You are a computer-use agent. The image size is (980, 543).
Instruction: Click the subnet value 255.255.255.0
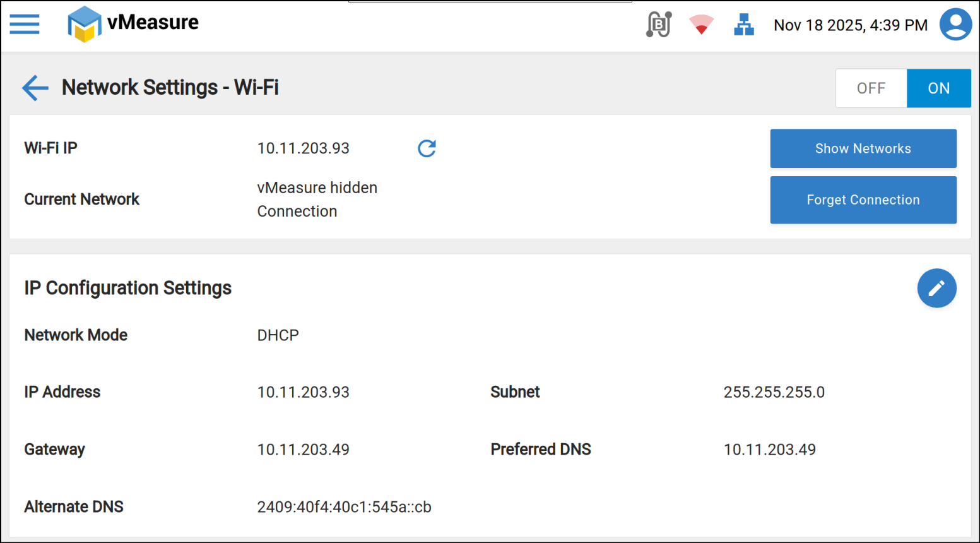tap(774, 392)
